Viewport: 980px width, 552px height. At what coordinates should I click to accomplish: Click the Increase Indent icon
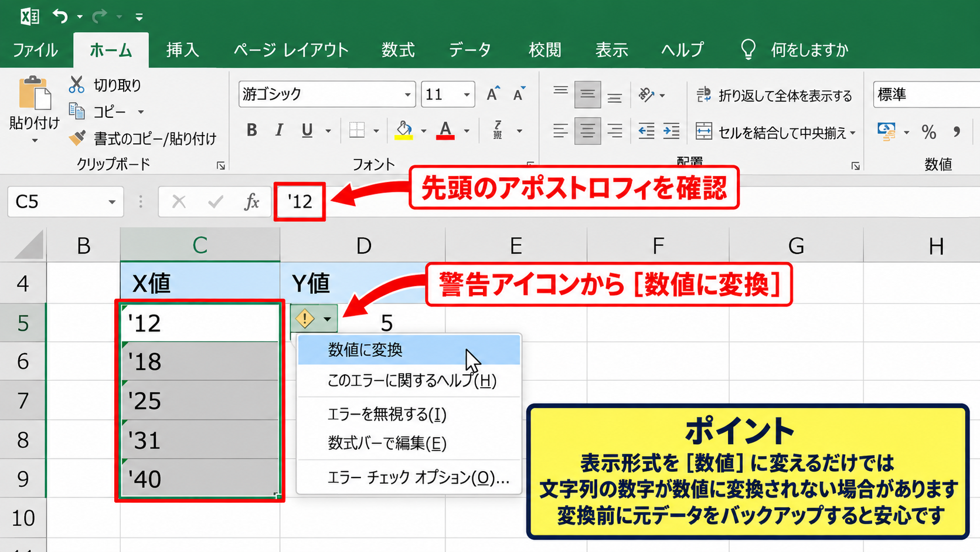click(x=671, y=131)
